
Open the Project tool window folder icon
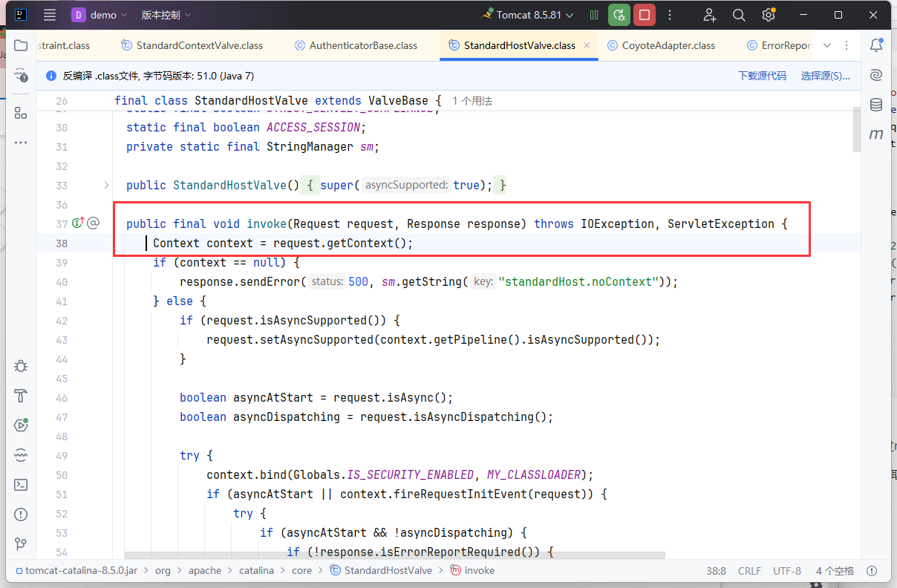click(x=21, y=45)
